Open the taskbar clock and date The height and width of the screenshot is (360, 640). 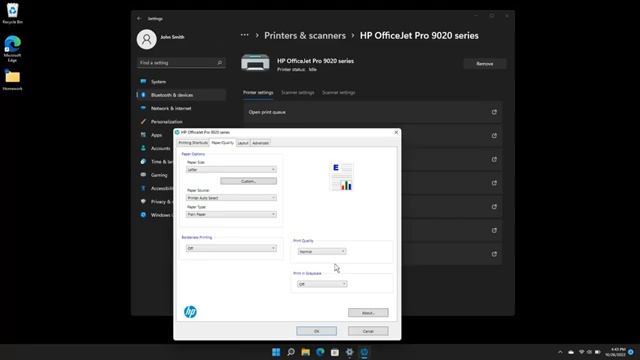(616, 352)
